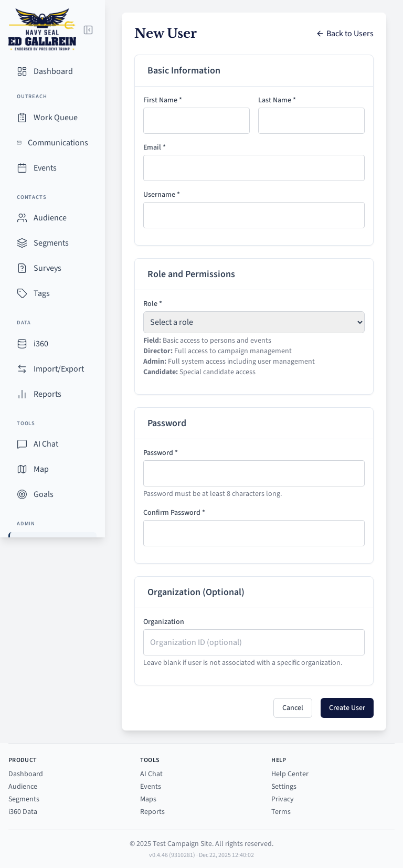Open Help Center footer link

click(x=290, y=774)
